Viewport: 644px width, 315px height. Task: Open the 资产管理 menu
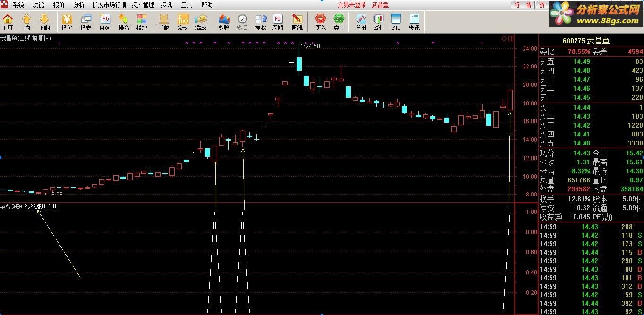pyautogui.click(x=143, y=5)
